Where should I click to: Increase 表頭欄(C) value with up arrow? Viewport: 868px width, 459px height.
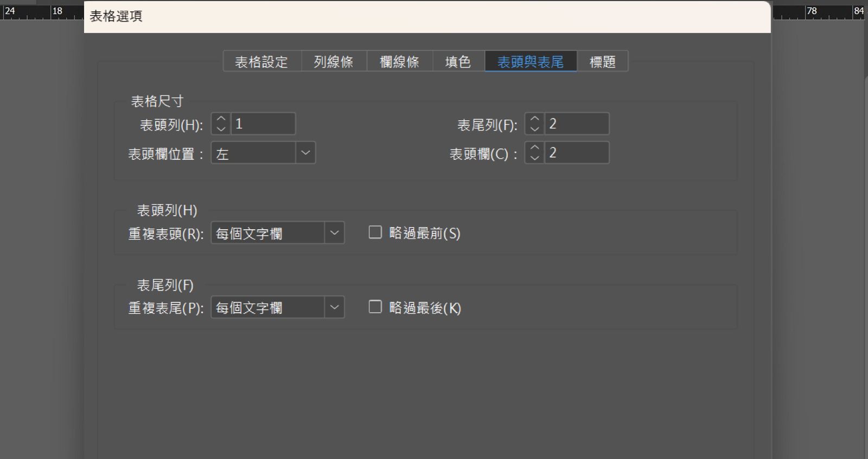coord(534,147)
